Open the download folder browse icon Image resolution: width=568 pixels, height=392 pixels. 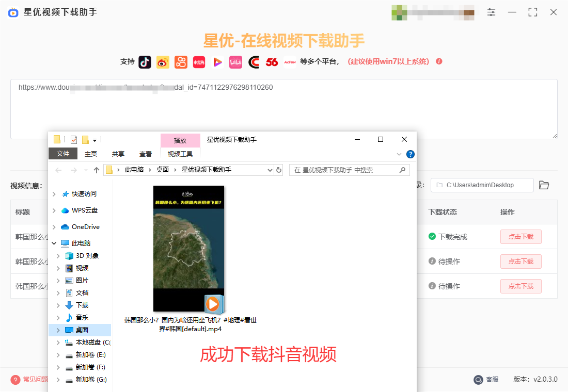click(544, 185)
